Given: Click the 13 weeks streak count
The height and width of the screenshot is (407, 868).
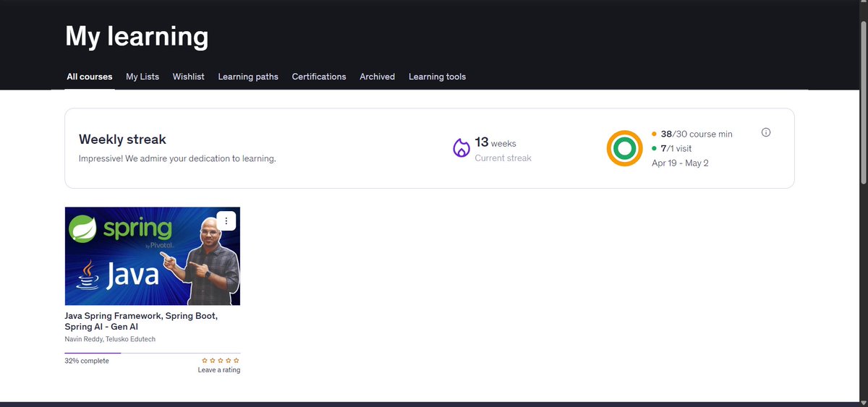Looking at the screenshot, I should pyautogui.click(x=495, y=142).
